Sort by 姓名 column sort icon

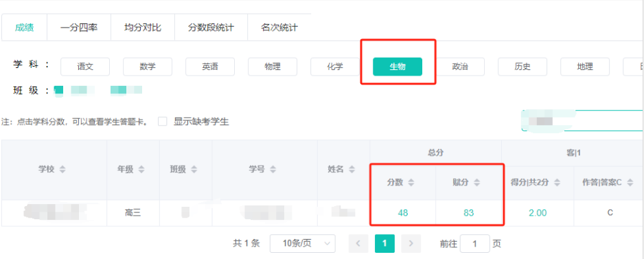click(x=352, y=170)
